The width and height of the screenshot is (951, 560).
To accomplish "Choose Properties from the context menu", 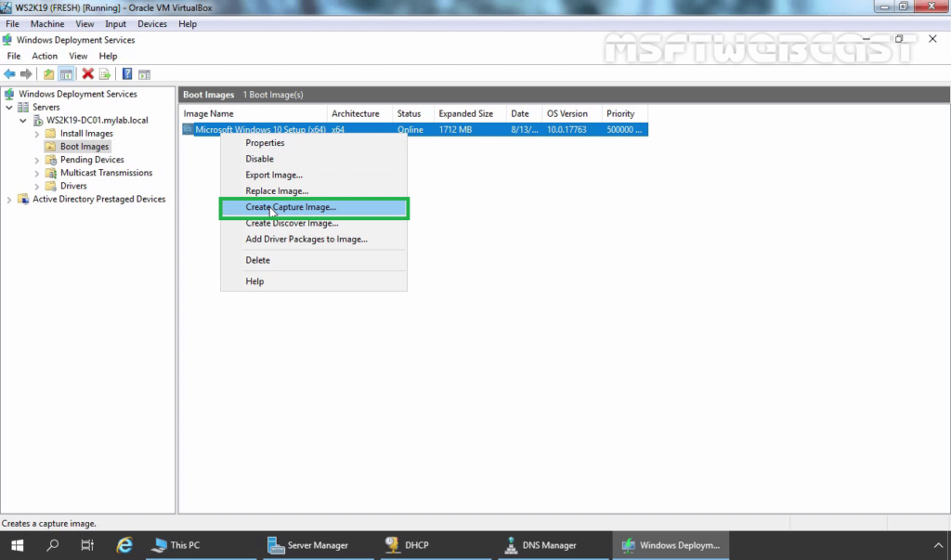I will pos(314,143).
